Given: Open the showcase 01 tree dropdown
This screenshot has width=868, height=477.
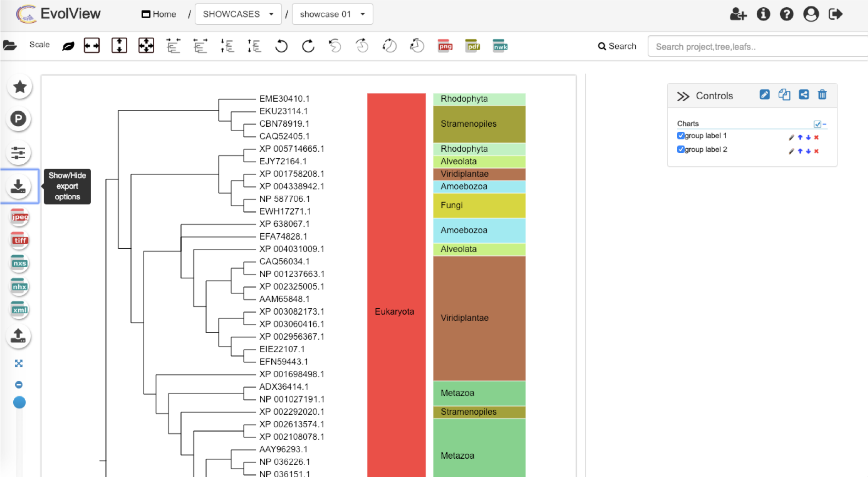Looking at the screenshot, I should pyautogui.click(x=332, y=14).
